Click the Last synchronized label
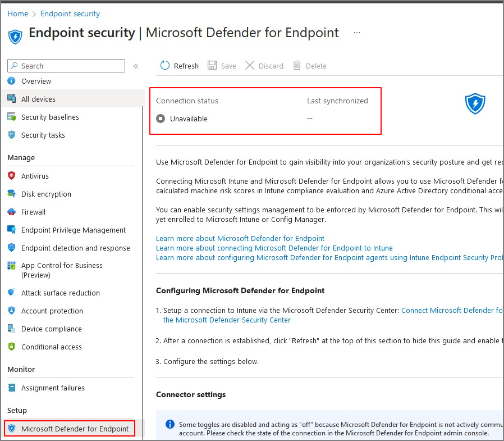 tap(337, 101)
